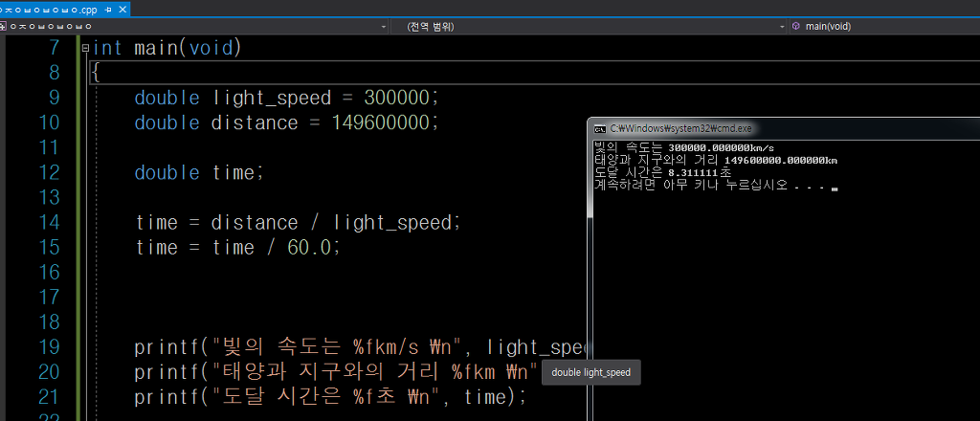Click '계속하려면 아무 키나 누르십시오' console prompt
This screenshot has height=421, width=980.
[691, 185]
